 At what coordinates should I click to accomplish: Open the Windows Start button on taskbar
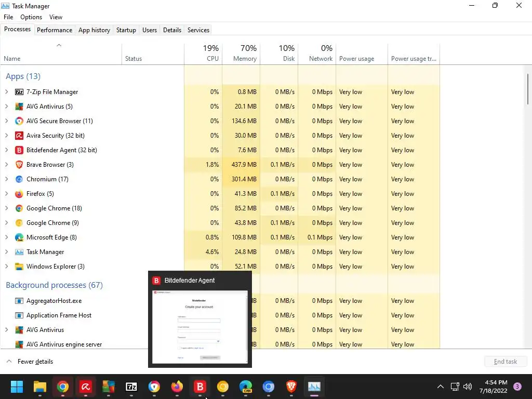17,387
